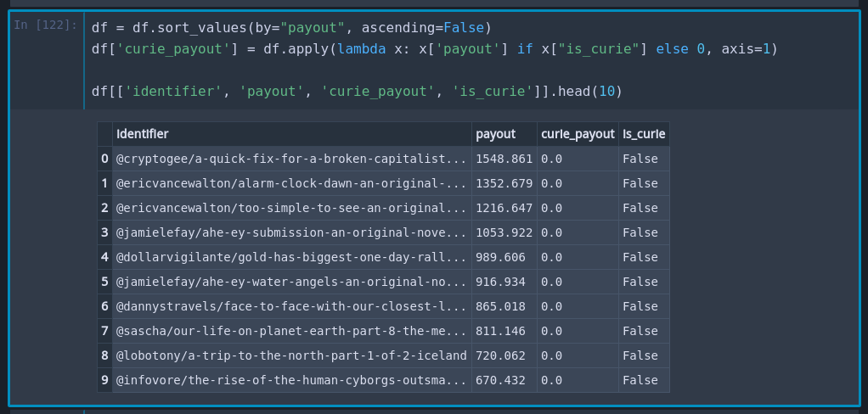This screenshot has height=414, width=868.
Task: Click payout value 1548.861
Action: pyautogui.click(x=504, y=159)
